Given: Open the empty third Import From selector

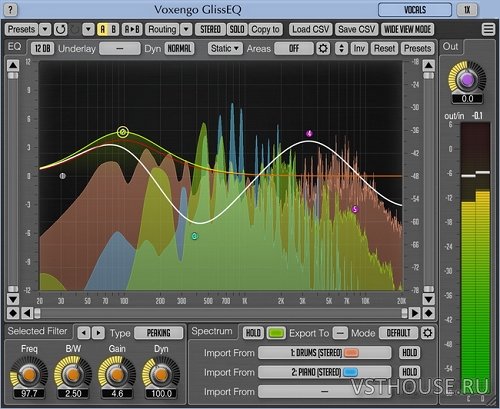Looking at the screenshot, I should pos(325,391).
